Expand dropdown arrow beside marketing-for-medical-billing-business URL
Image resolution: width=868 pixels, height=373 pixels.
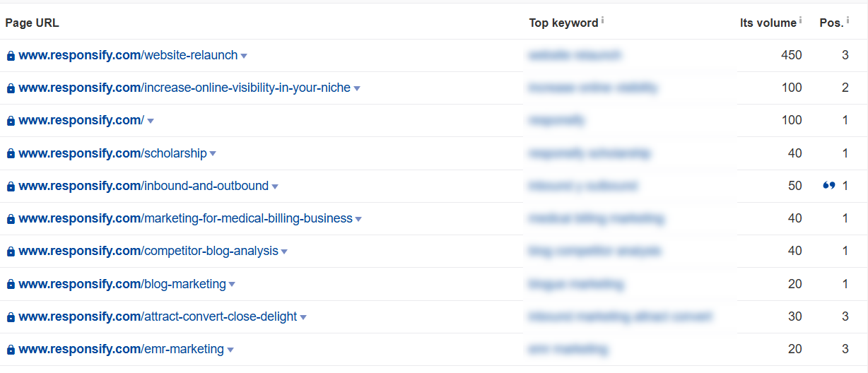358,220
